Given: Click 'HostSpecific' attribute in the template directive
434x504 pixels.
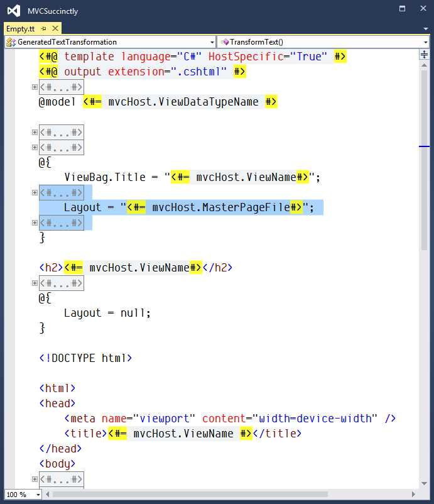Looking at the screenshot, I should 246,57.
